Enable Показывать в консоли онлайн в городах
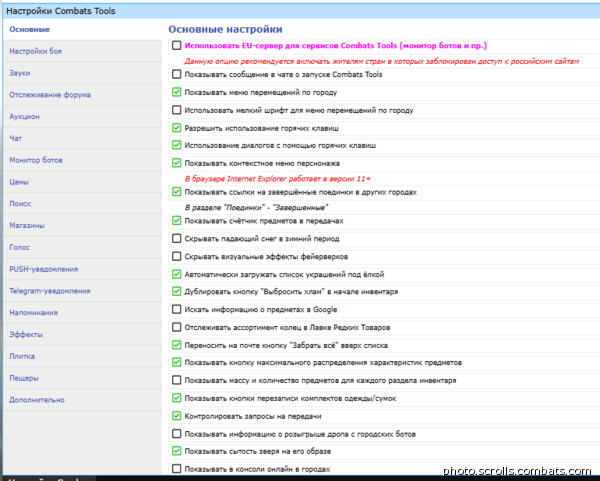This screenshot has height=481, width=600. (177, 468)
